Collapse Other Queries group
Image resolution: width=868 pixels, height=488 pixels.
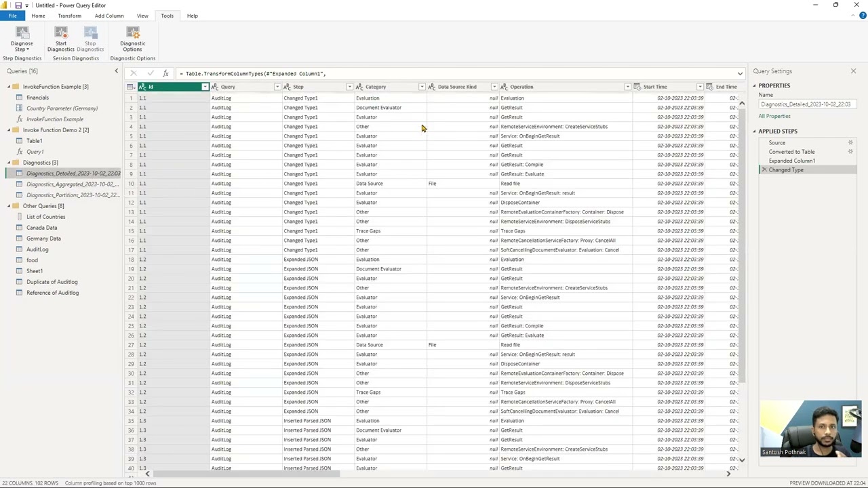click(9, 206)
